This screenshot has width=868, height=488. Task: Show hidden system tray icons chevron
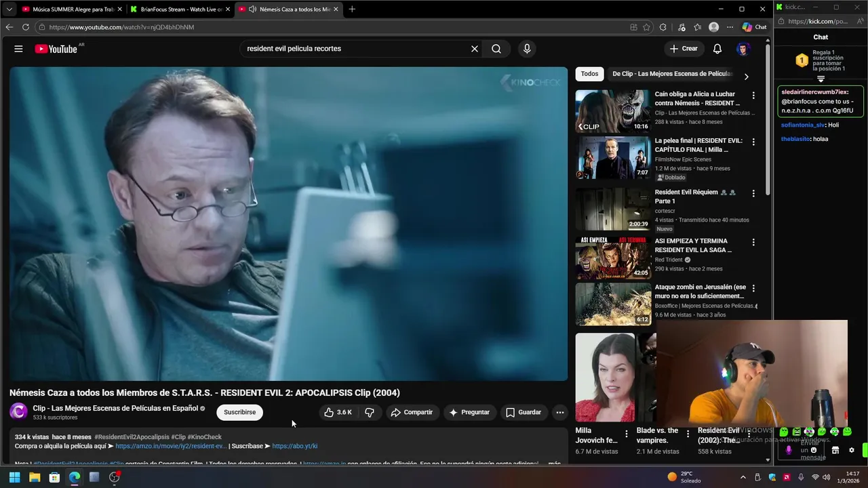743,477
